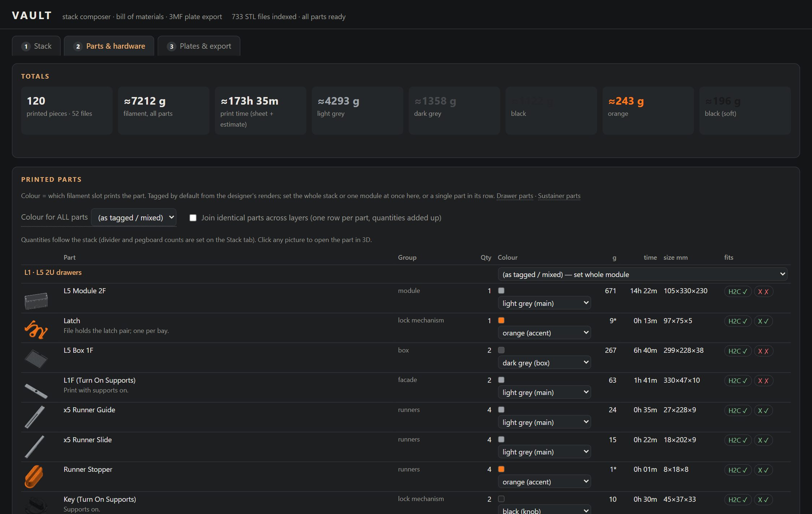This screenshot has height=514, width=812.
Task: Open the L1F facade part picture
Action: coord(36,391)
